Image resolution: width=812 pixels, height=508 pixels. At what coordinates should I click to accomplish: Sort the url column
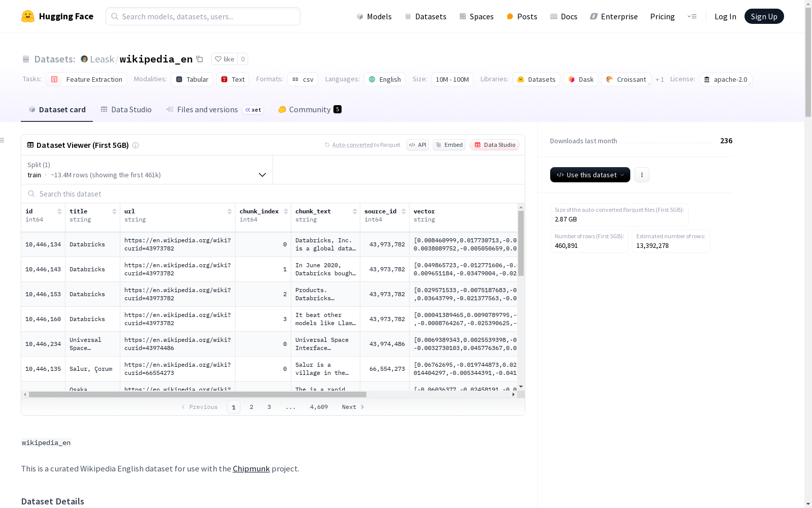[229, 211]
